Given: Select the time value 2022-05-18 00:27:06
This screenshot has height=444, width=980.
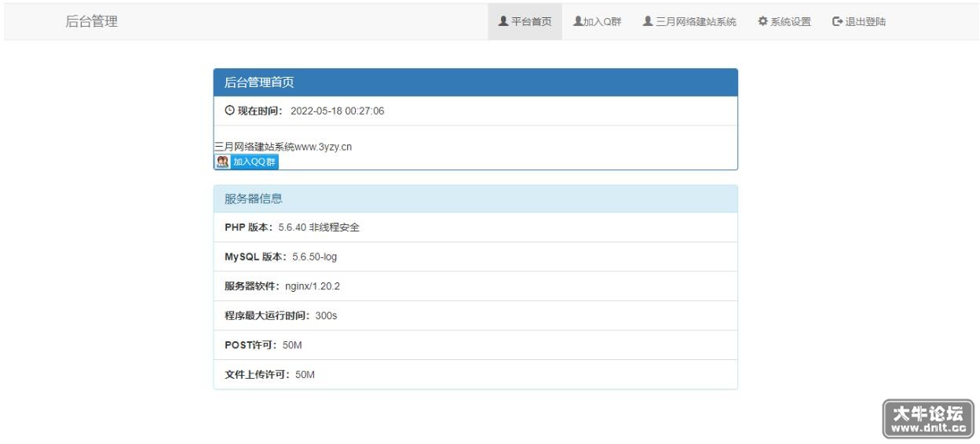Looking at the screenshot, I should point(337,111).
